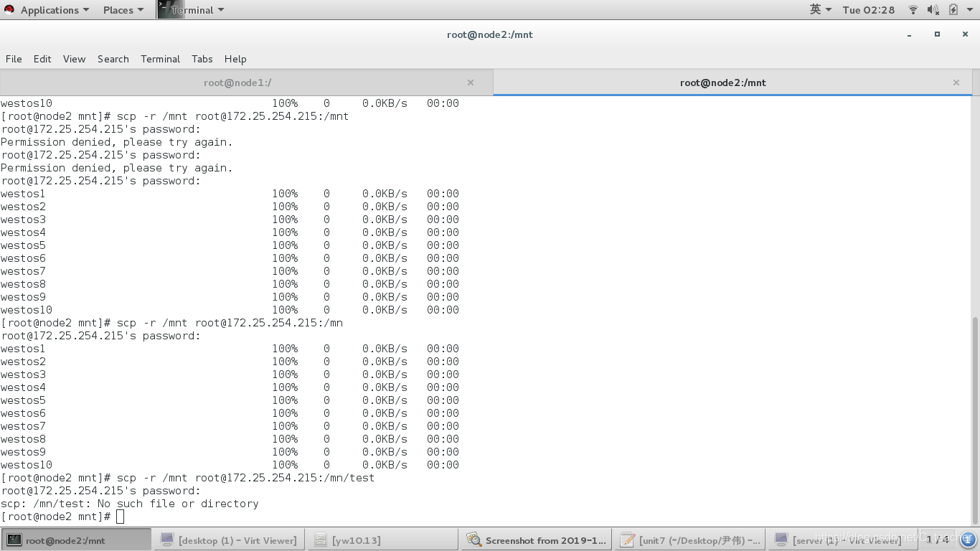Click the blue circle icon in system tray
The image size is (980, 551).
pos(968,540)
